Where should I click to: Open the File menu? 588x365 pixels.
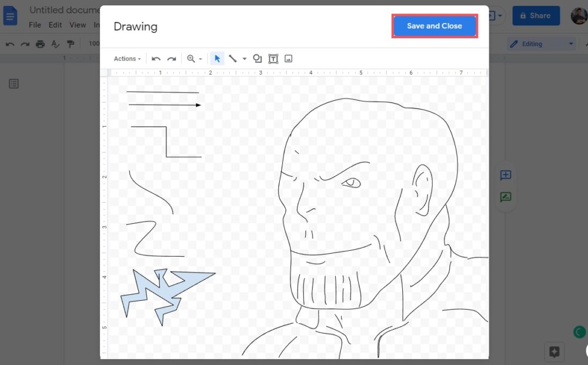tap(35, 25)
